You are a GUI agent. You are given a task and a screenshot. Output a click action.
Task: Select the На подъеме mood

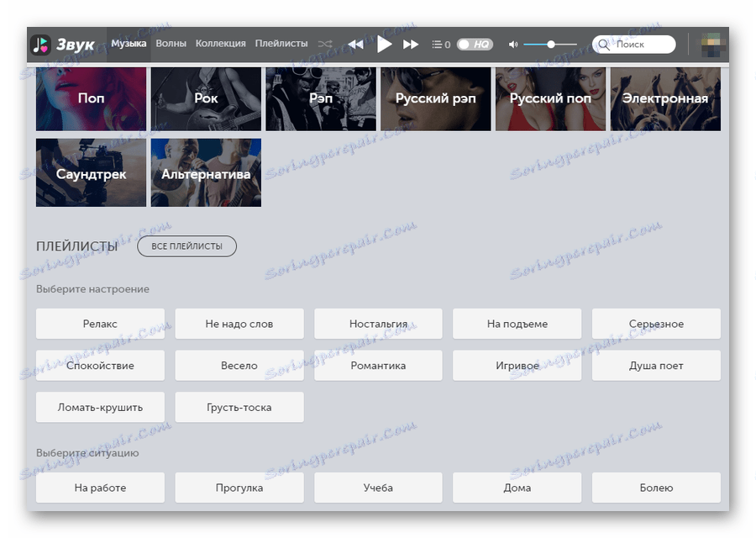517,324
